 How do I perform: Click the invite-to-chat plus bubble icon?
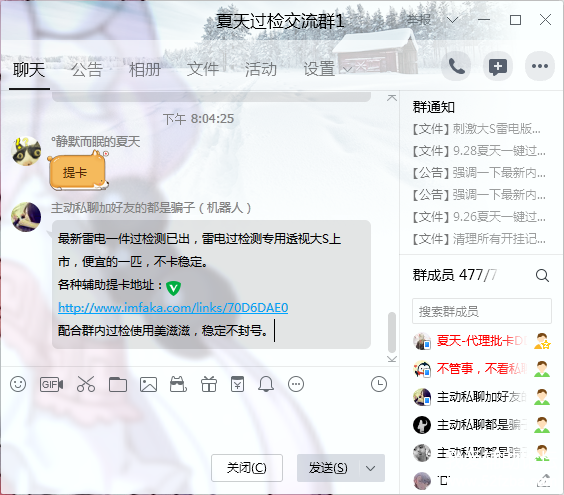498,67
